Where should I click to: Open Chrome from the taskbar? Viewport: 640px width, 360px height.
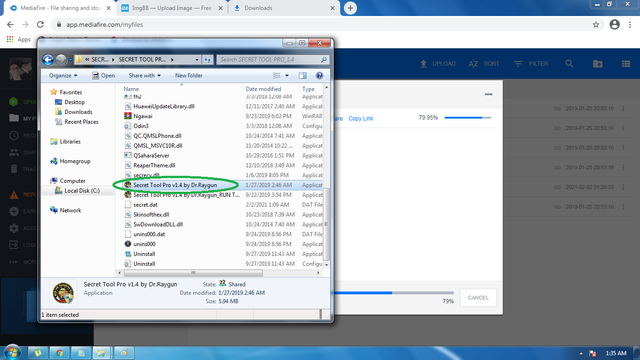[x=60, y=353]
